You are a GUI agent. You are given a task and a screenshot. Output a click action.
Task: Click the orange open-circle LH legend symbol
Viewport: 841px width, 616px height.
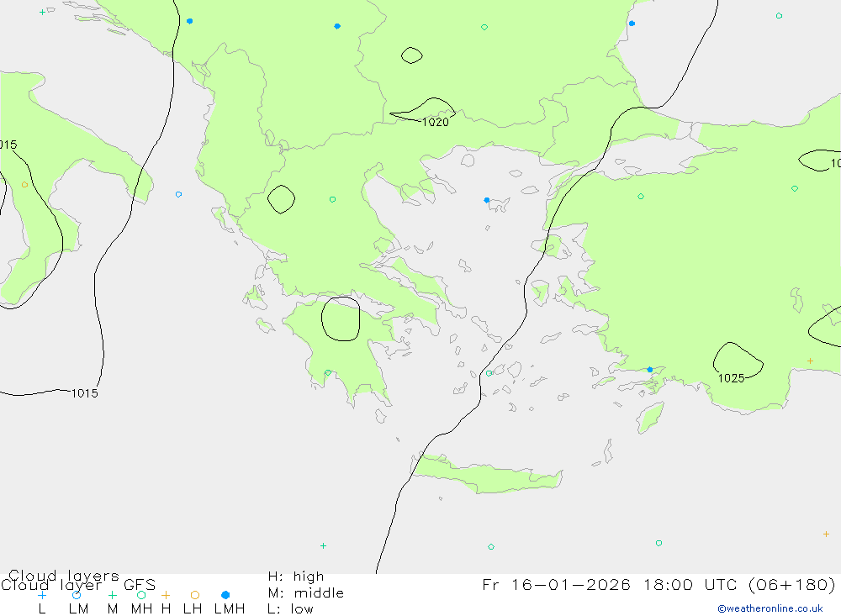[x=195, y=595]
